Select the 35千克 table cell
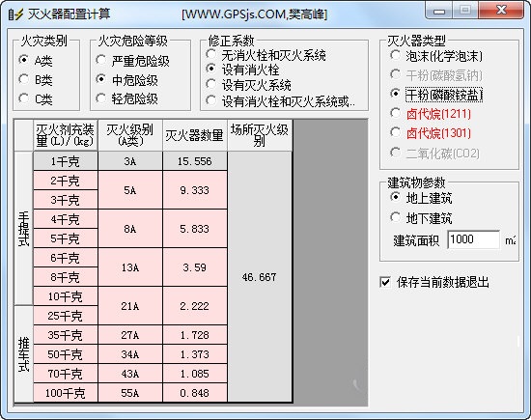The width and height of the screenshot is (531, 420). point(66,335)
